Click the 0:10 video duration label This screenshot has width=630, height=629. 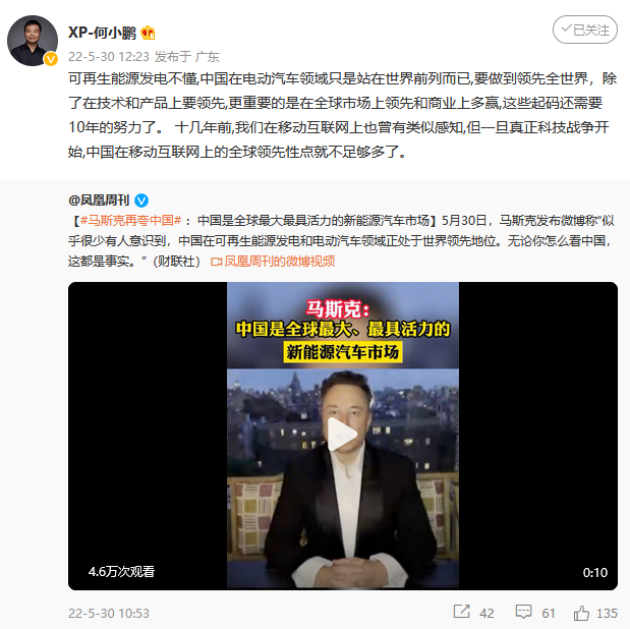(595, 572)
